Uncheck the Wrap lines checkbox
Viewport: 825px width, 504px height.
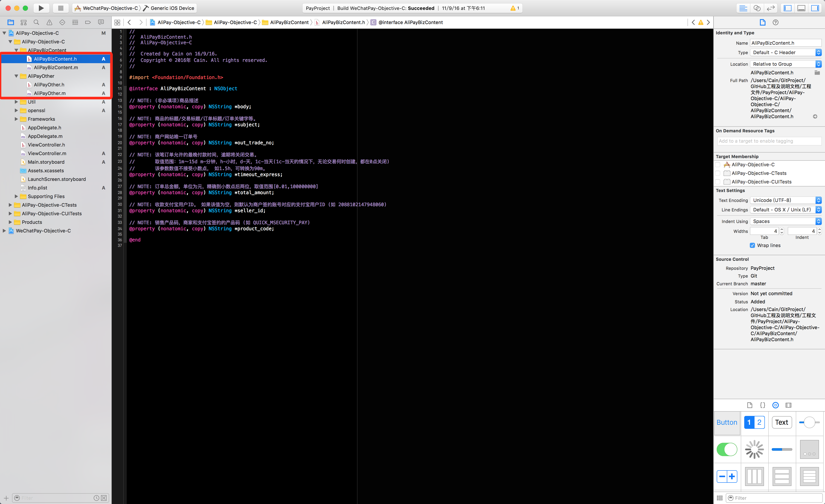(x=752, y=246)
